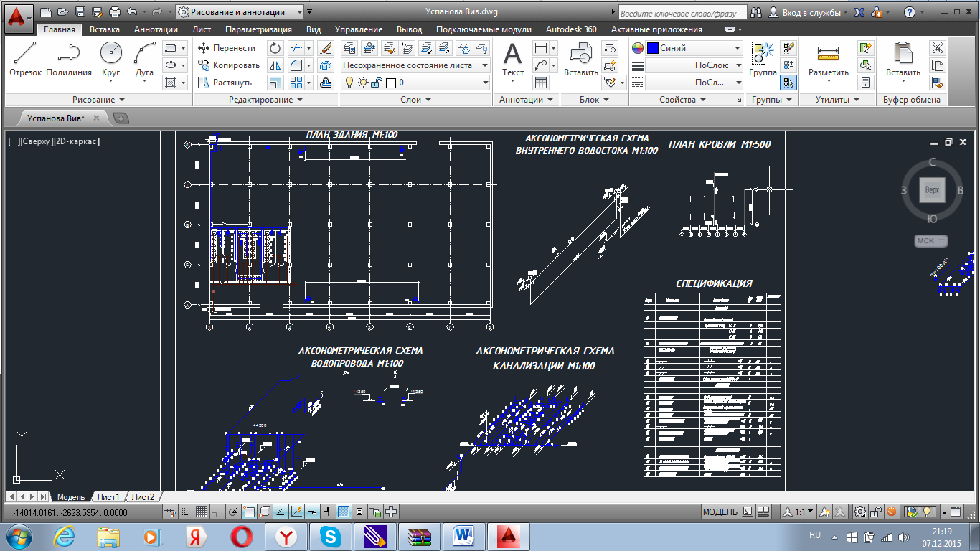Click the Table annotation icon
This screenshot has width=980, height=551.
(541, 83)
